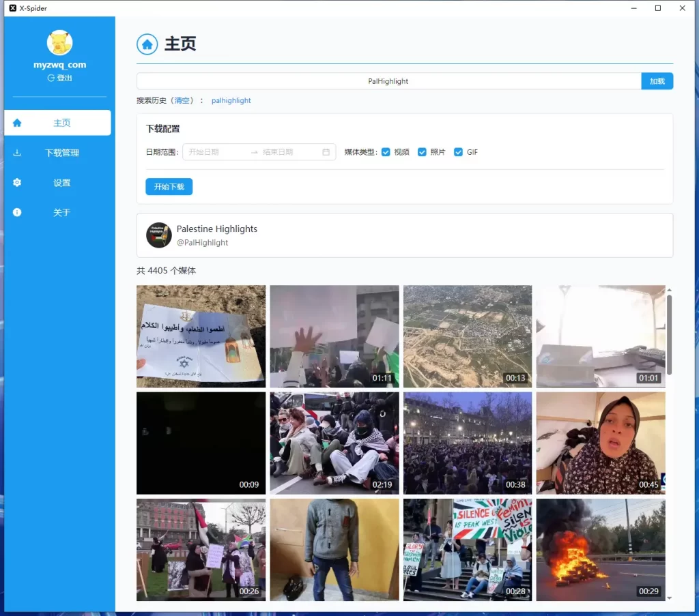
Task: Click the media grid scroll-up arrow
Action: pos(669,290)
